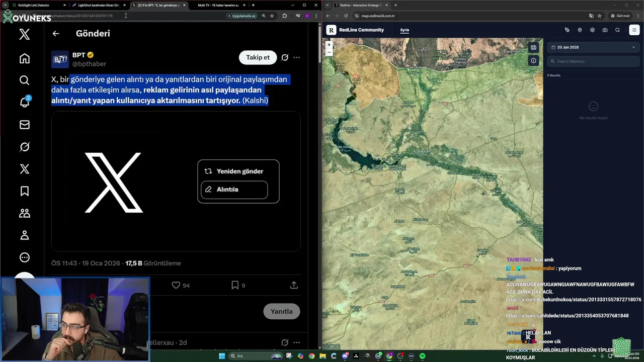Go to Home in X sidebar

tap(24, 58)
